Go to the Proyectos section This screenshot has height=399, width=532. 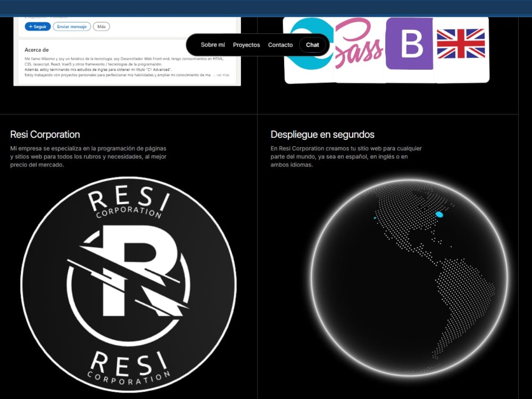click(246, 45)
